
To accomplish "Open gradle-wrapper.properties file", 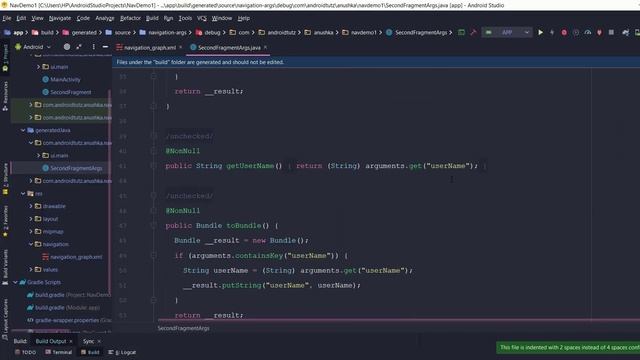I will (x=69, y=320).
